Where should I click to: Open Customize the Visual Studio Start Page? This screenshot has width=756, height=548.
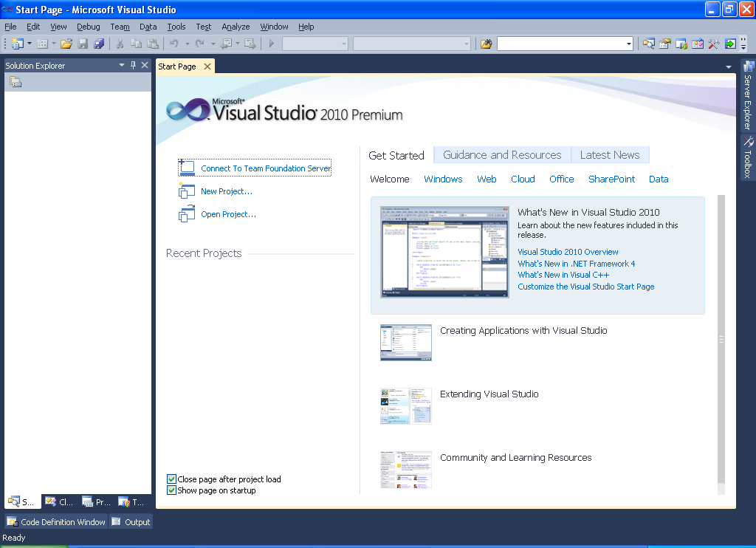(585, 287)
